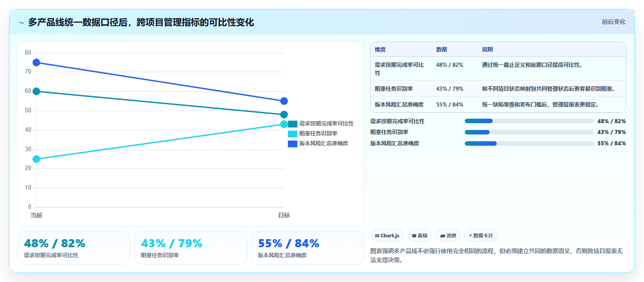Click the 目标 x-axis label
The width and height of the screenshot is (644, 282).
tap(284, 216)
